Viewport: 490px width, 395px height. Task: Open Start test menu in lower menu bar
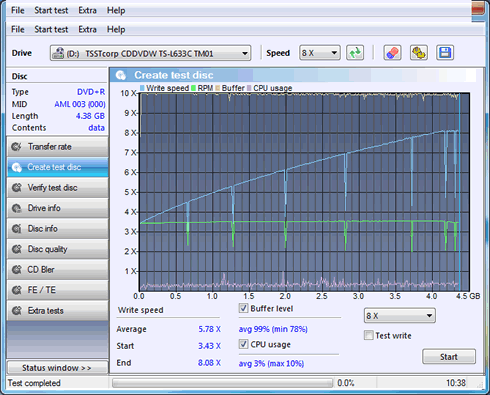pyautogui.click(x=51, y=29)
